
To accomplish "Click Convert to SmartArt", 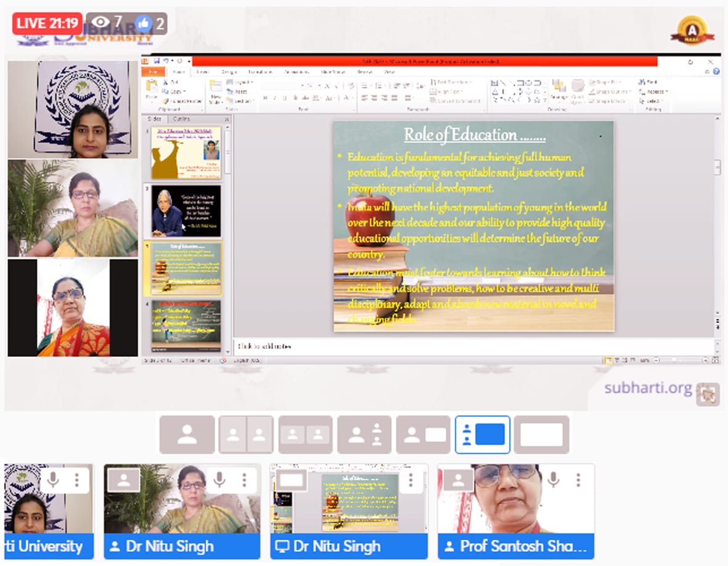I will [455, 100].
